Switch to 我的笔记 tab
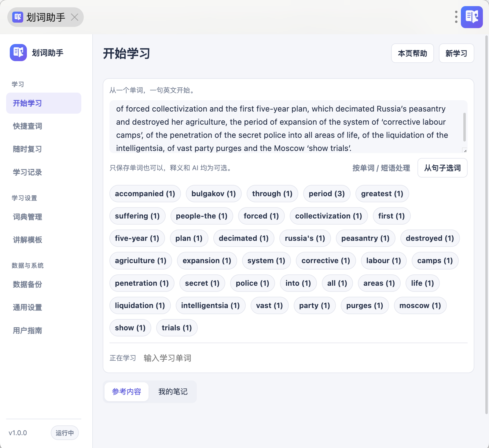Screen dimensions: 489x448 pyautogui.click(x=173, y=391)
